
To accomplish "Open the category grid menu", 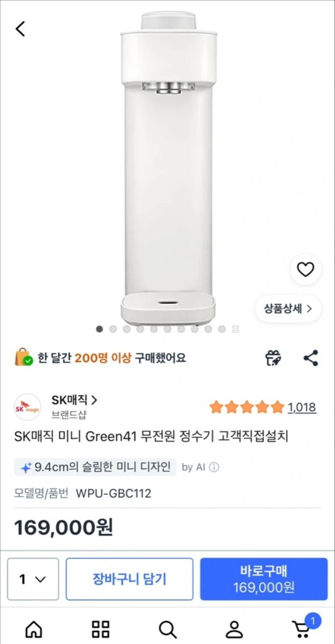I will (101, 629).
